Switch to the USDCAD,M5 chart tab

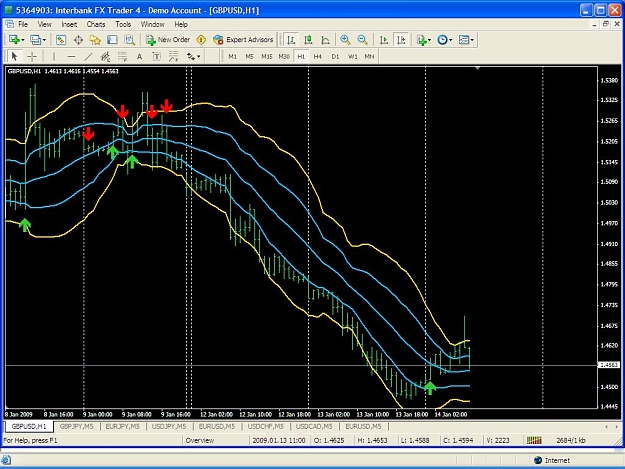pos(314,426)
